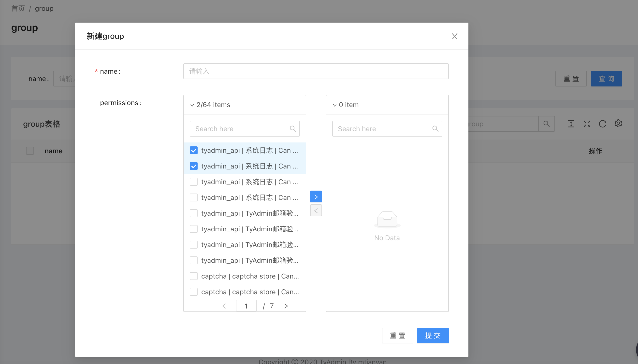The width and height of the screenshot is (638, 364).
Task: Click previous page arrow in permissions list
Action: tap(224, 306)
